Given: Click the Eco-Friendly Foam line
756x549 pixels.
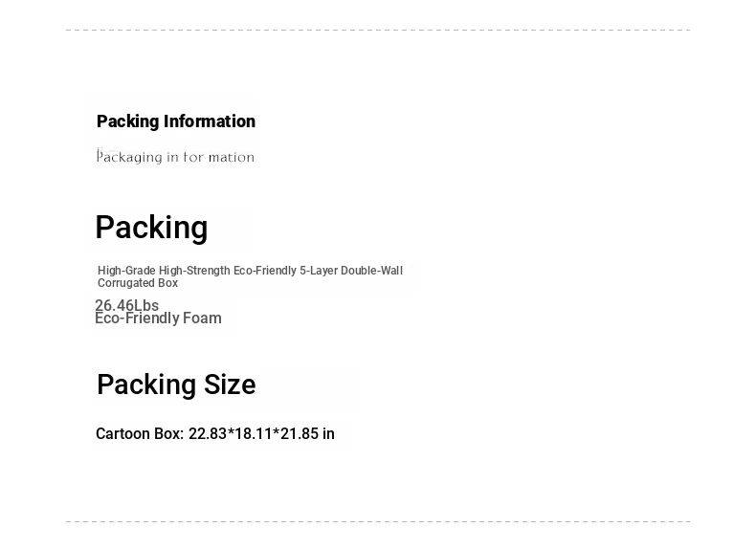Looking at the screenshot, I should (x=158, y=318).
